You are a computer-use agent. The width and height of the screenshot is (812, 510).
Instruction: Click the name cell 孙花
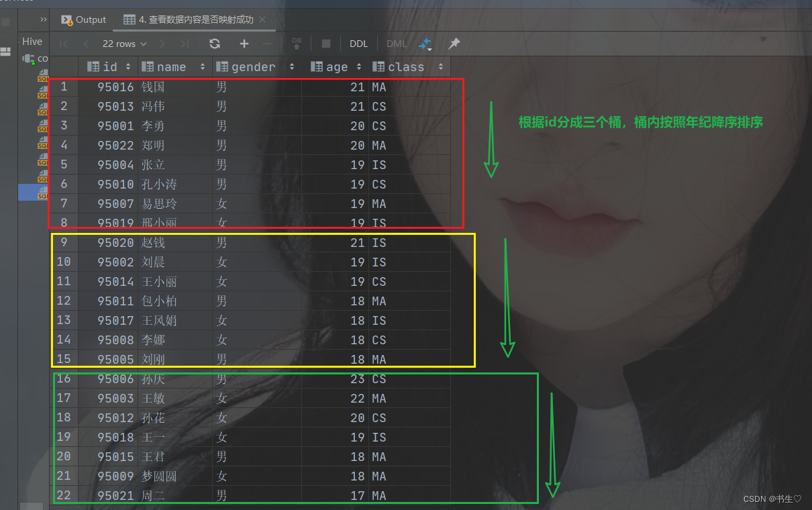click(x=175, y=417)
